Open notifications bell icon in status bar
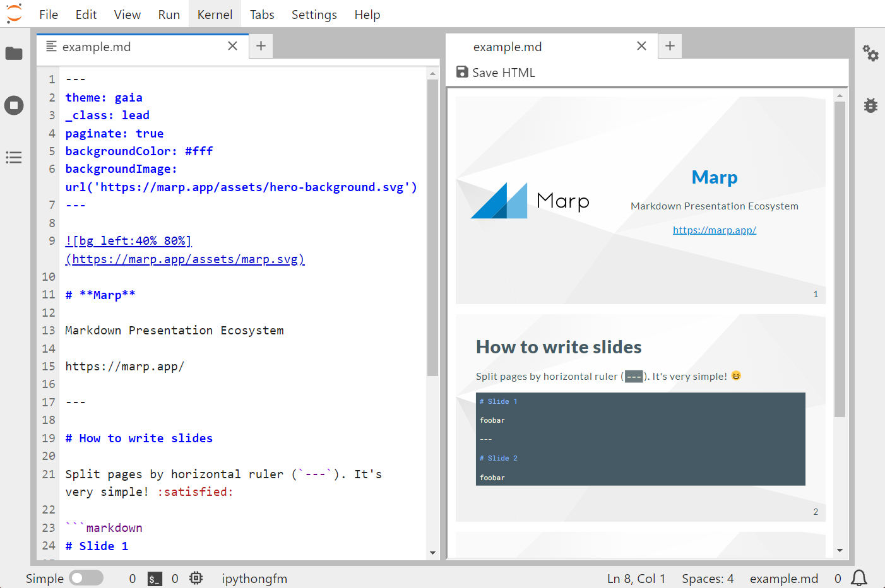The height and width of the screenshot is (588, 885). click(859, 578)
